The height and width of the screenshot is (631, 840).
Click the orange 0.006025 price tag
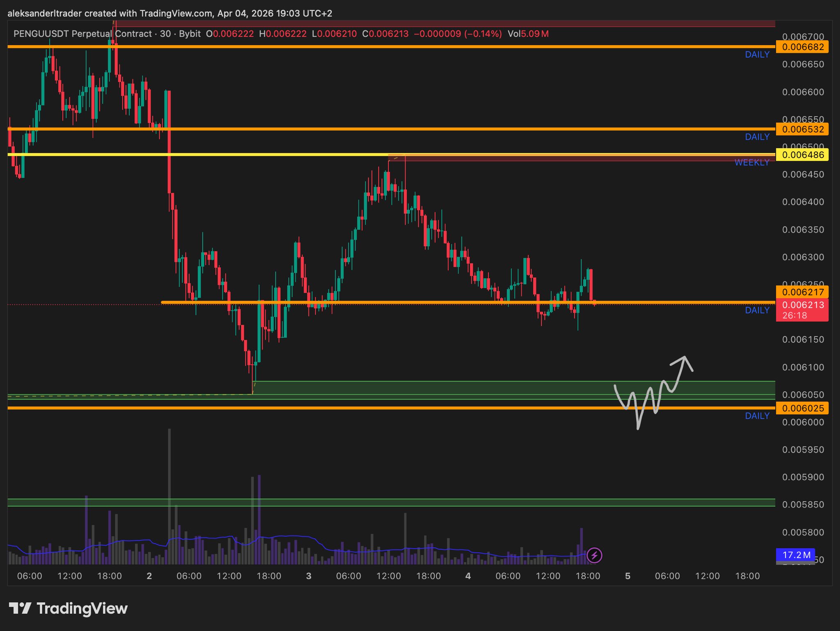tap(802, 408)
